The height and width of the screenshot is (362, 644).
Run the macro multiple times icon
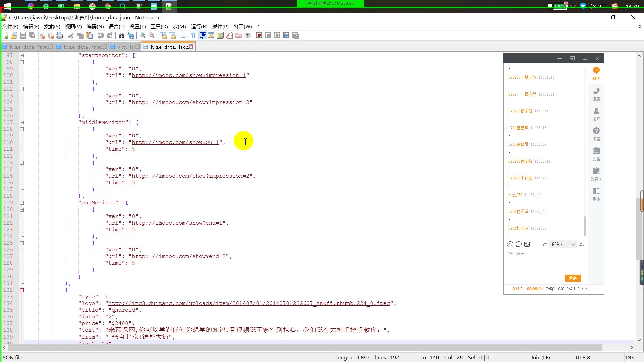(286, 35)
